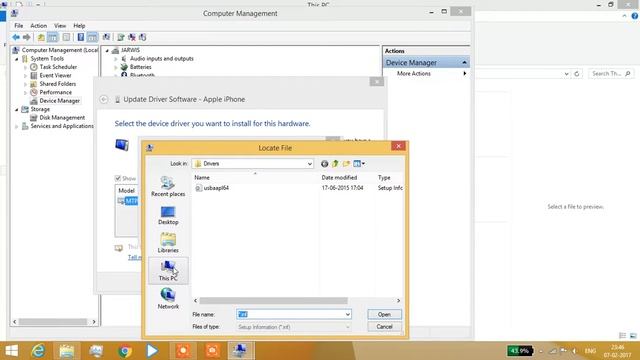Collapse Device Manager section in Actions pane

(464, 62)
